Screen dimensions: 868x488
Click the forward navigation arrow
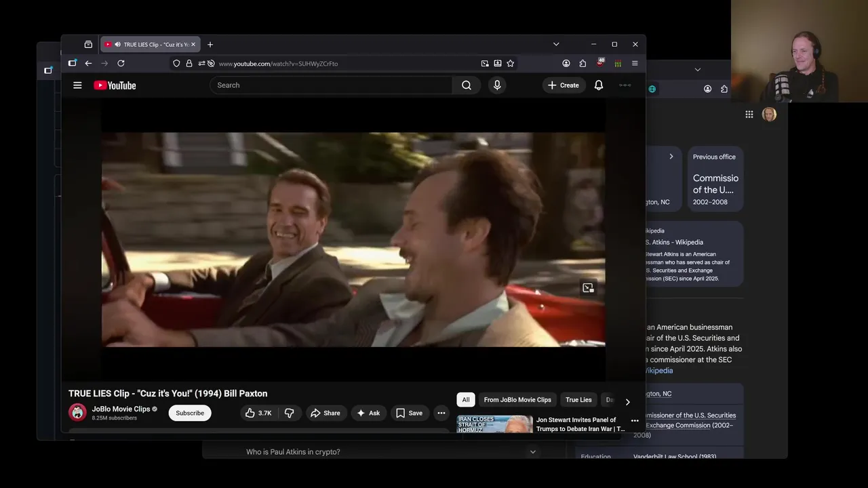pos(104,63)
